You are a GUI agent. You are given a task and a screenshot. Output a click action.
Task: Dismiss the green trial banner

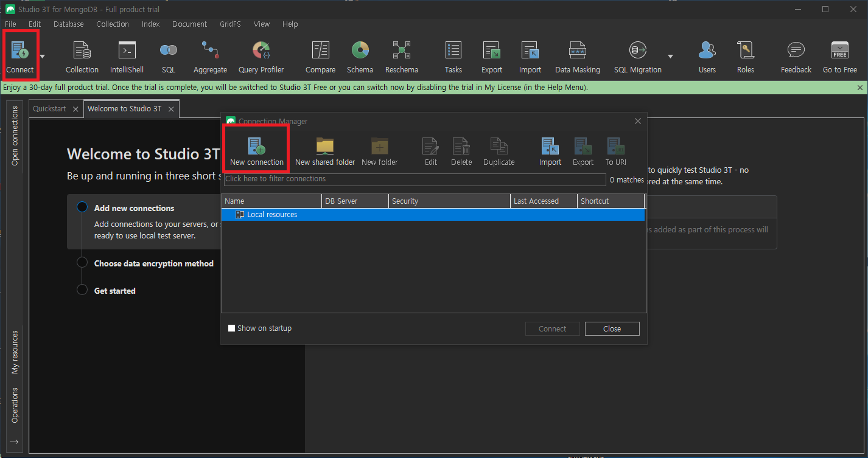(860, 88)
